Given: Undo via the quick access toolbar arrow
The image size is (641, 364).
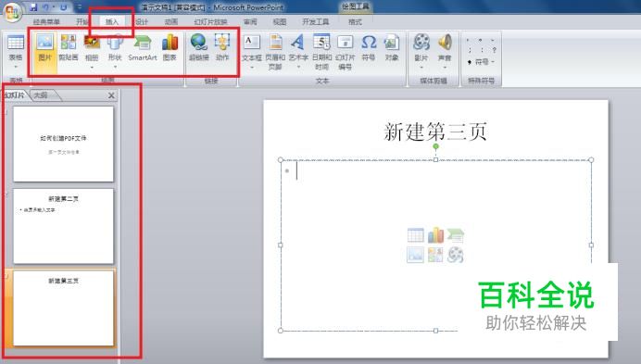Looking at the screenshot, I should [45, 7].
